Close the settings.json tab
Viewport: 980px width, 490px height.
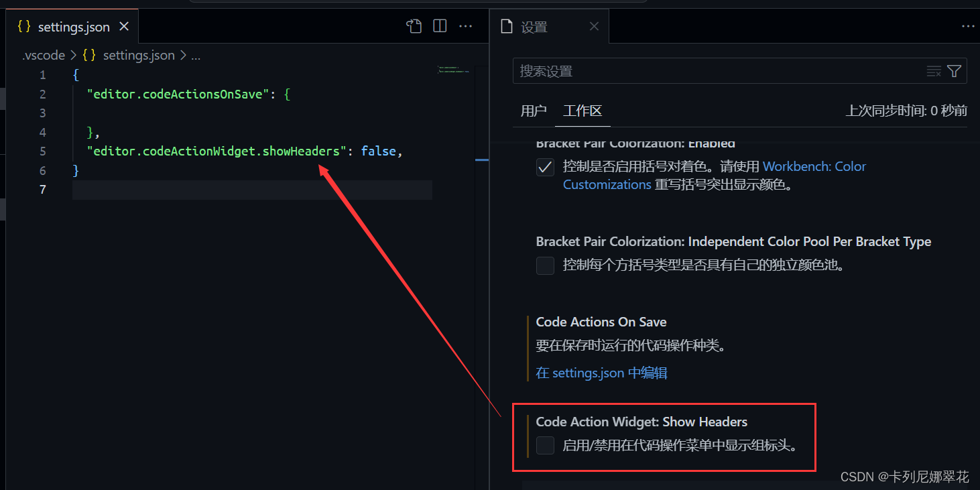(x=123, y=27)
